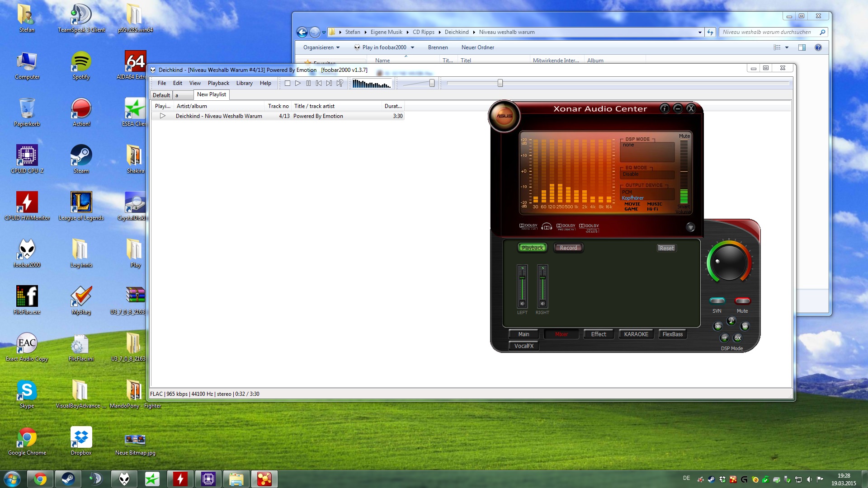Toggle the SVN switch
This screenshot has height=488, width=868.
pyautogui.click(x=717, y=301)
